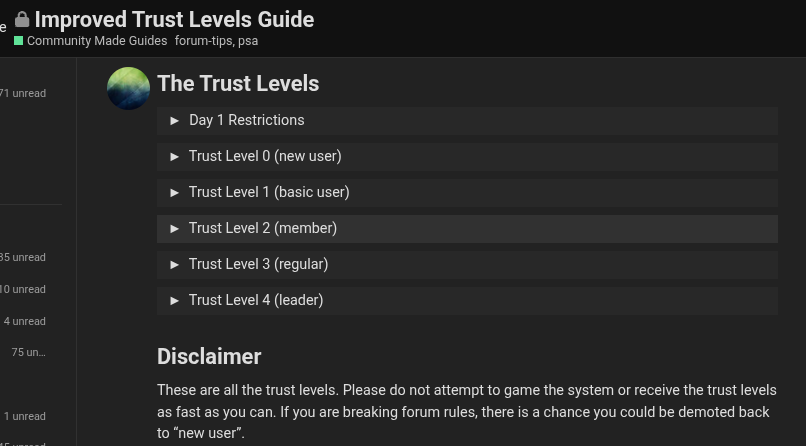Viewport: 806px width, 446px height.
Task: Expand Trust Level 2 (member) details
Action: [263, 228]
